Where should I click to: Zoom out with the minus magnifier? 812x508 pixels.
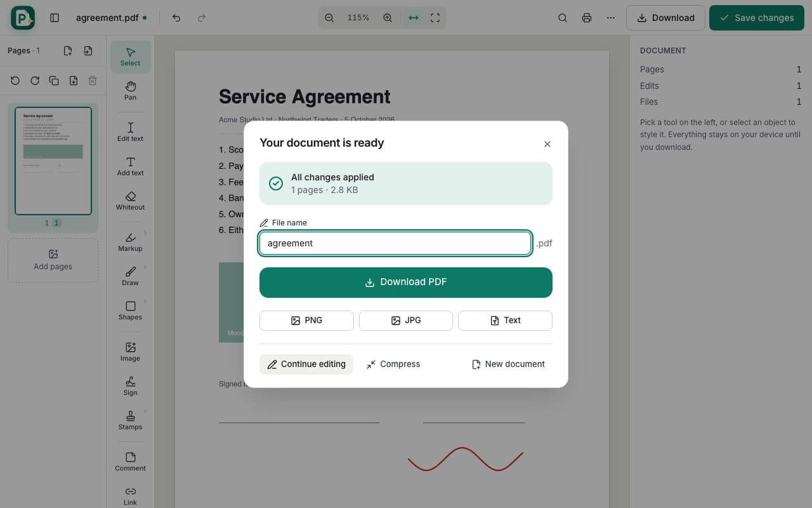(329, 18)
